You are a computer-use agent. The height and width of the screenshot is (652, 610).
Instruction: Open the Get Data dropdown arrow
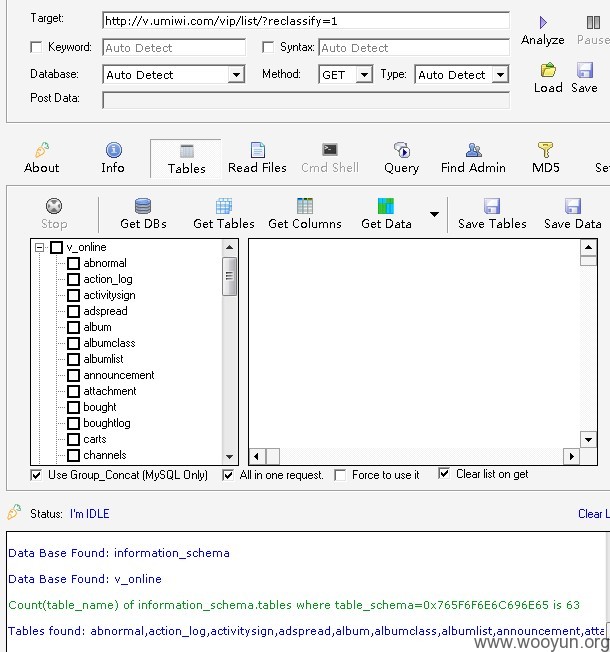click(434, 214)
